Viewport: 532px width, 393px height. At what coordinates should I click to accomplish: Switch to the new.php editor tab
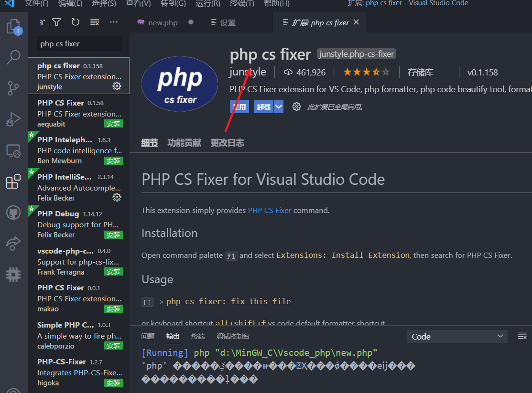(165, 22)
